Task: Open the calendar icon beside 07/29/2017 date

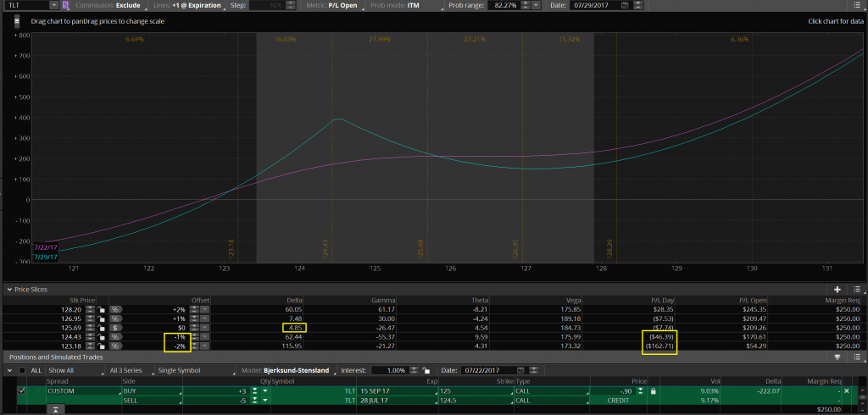Action: [x=625, y=5]
